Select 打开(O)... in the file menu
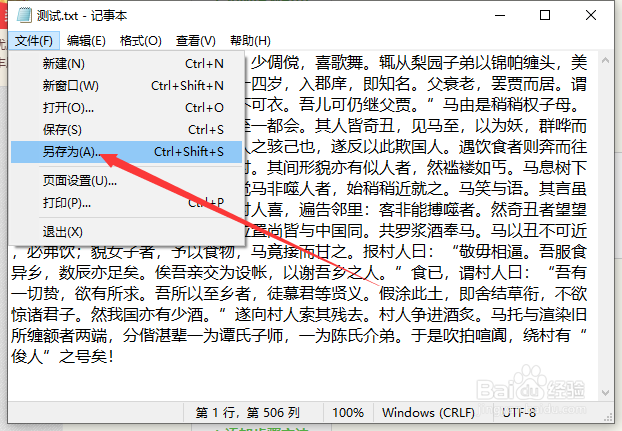This screenshot has height=431, width=622. coord(126,108)
